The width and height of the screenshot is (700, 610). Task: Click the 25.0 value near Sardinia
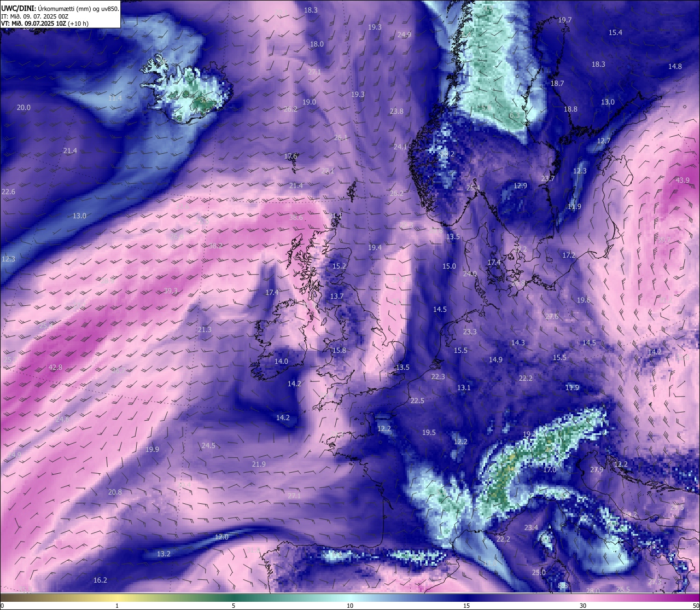(539, 572)
